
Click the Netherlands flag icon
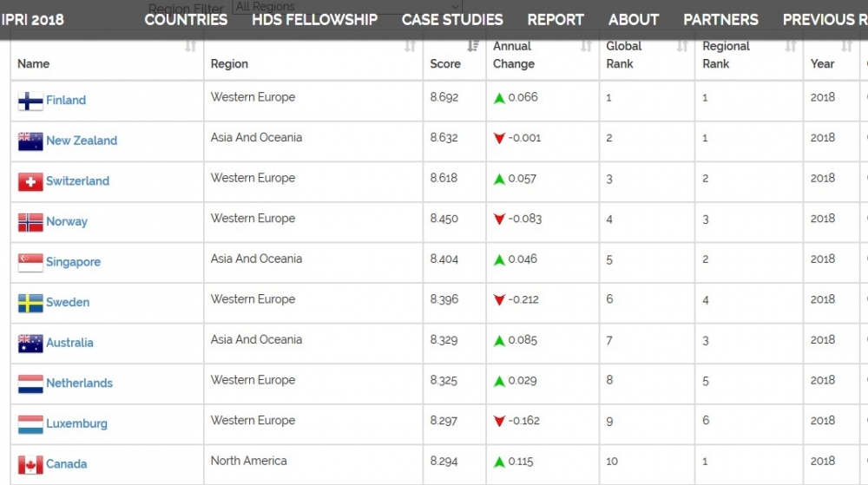[30, 384]
